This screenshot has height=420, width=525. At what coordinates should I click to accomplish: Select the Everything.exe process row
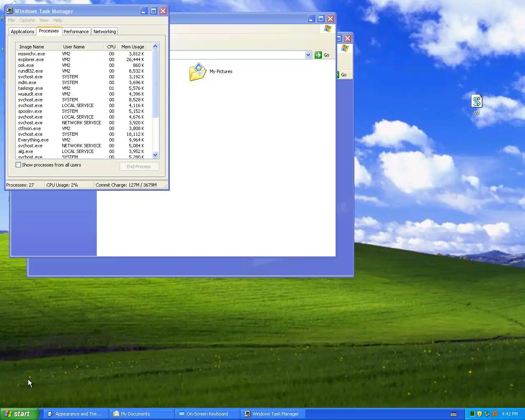point(84,140)
